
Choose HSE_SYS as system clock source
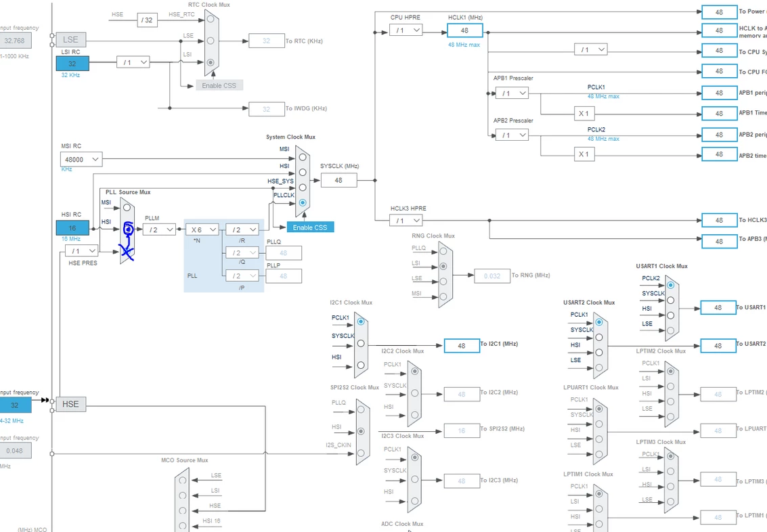pos(303,187)
